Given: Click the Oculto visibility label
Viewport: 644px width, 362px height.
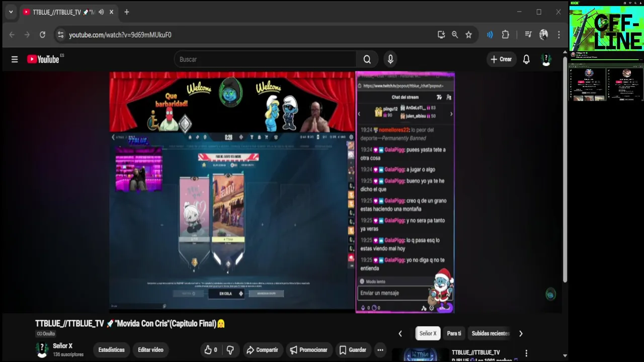Looking at the screenshot, I should pyautogui.click(x=46, y=334).
